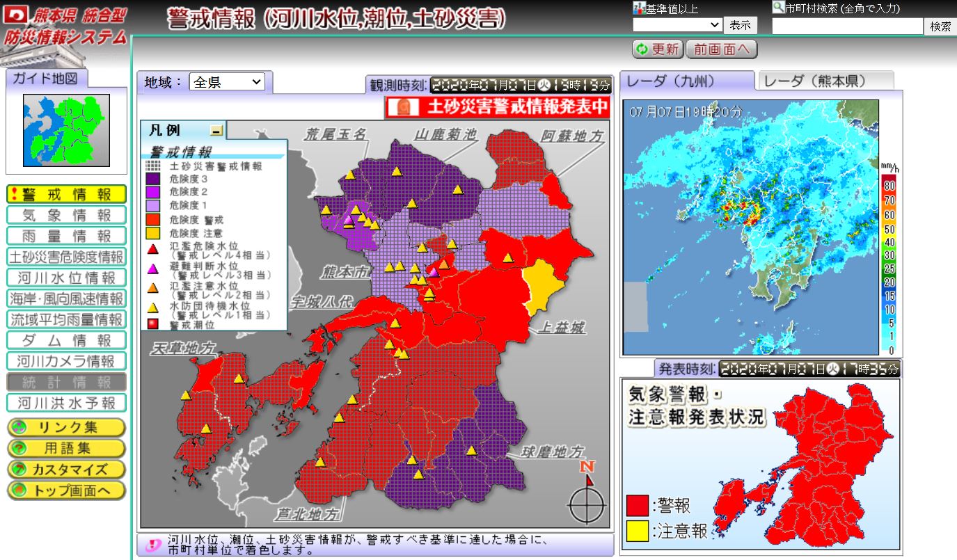Go back with the 前画面へ button

pyautogui.click(x=721, y=49)
